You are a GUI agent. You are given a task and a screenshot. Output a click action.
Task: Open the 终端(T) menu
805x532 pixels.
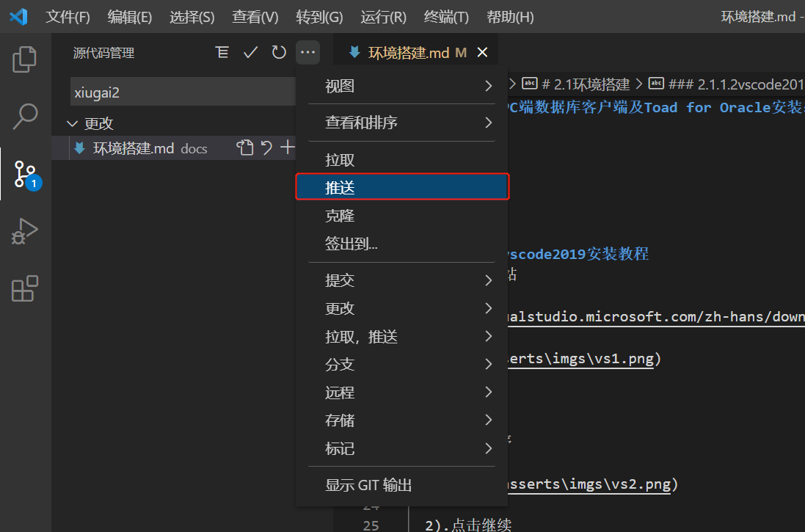point(446,17)
